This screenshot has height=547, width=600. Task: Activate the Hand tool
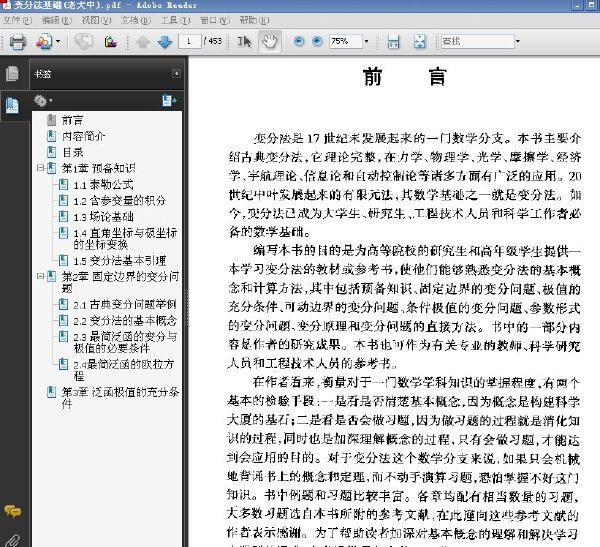270,41
